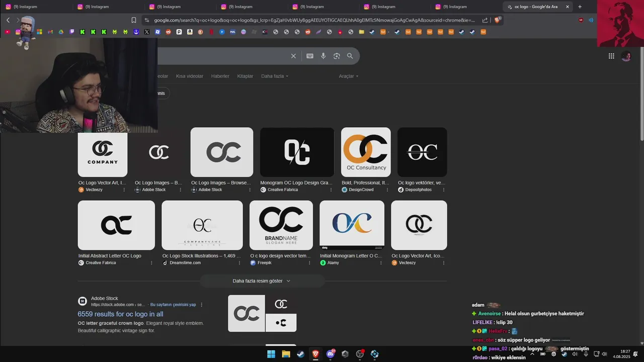
Task: Open more options menu for Adobe Stock web result
Action: [x=202, y=305]
